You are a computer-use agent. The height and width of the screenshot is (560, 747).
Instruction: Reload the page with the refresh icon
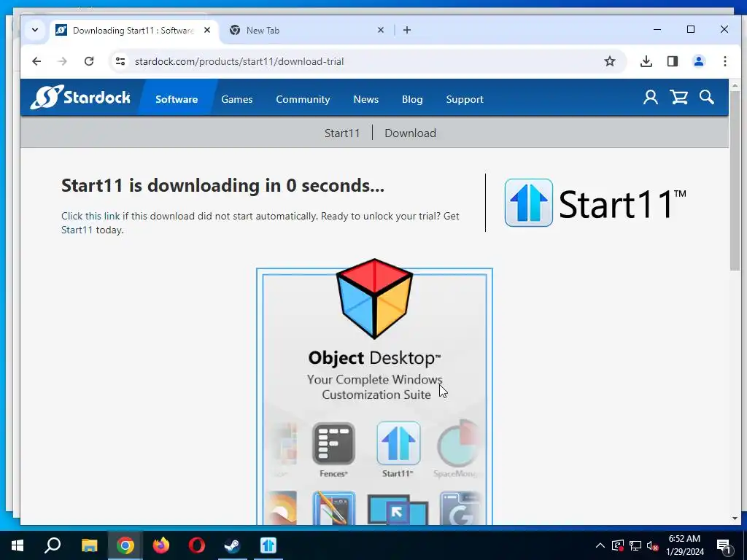[x=89, y=61]
